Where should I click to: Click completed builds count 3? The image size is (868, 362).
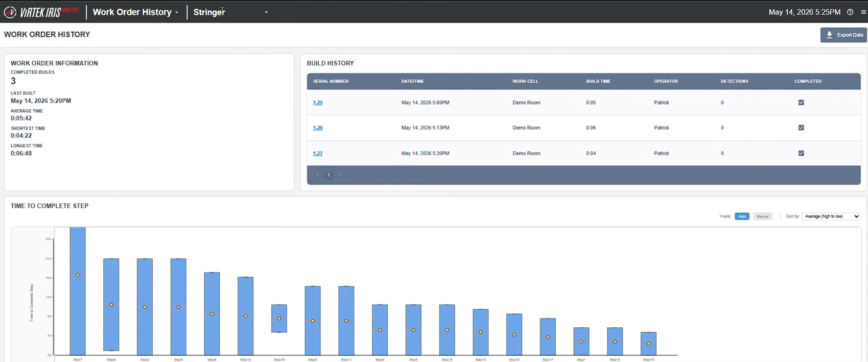13,81
